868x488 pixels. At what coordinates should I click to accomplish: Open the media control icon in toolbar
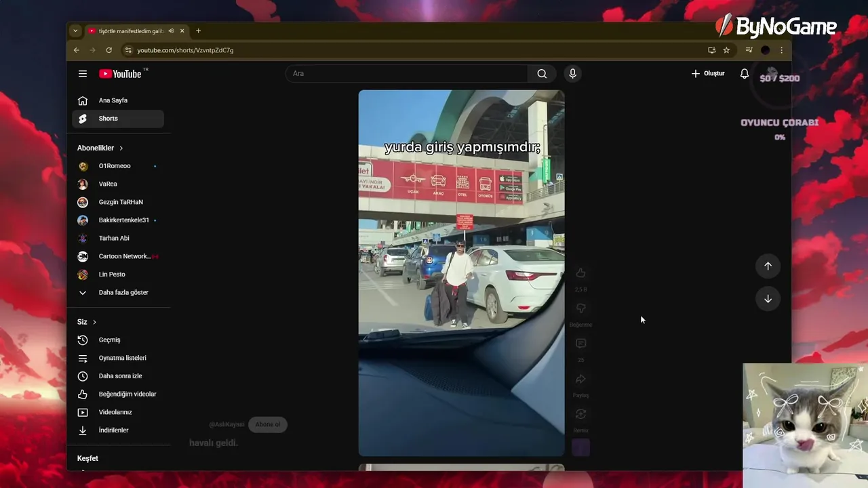coord(749,50)
